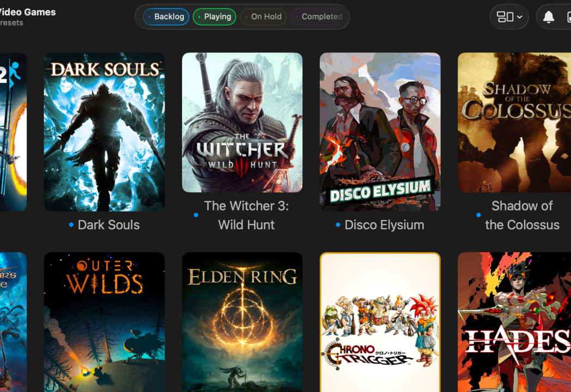Choose the Elden Ring cover
571x392 pixels.
242,322
